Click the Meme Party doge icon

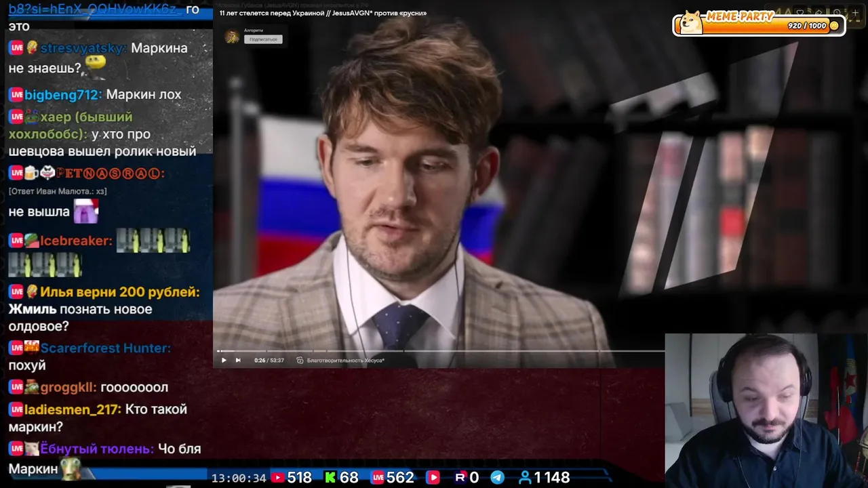pos(691,22)
